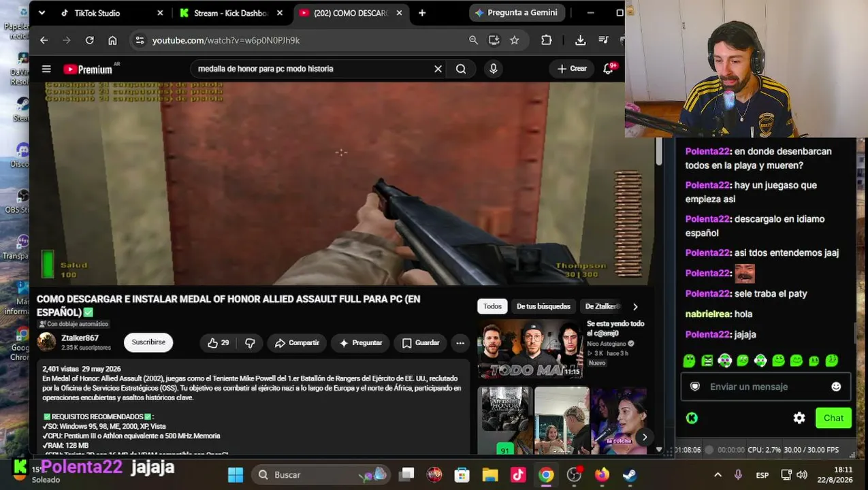868x490 pixels.
Task: Select the De Ztalker chip
Action: 602,306
